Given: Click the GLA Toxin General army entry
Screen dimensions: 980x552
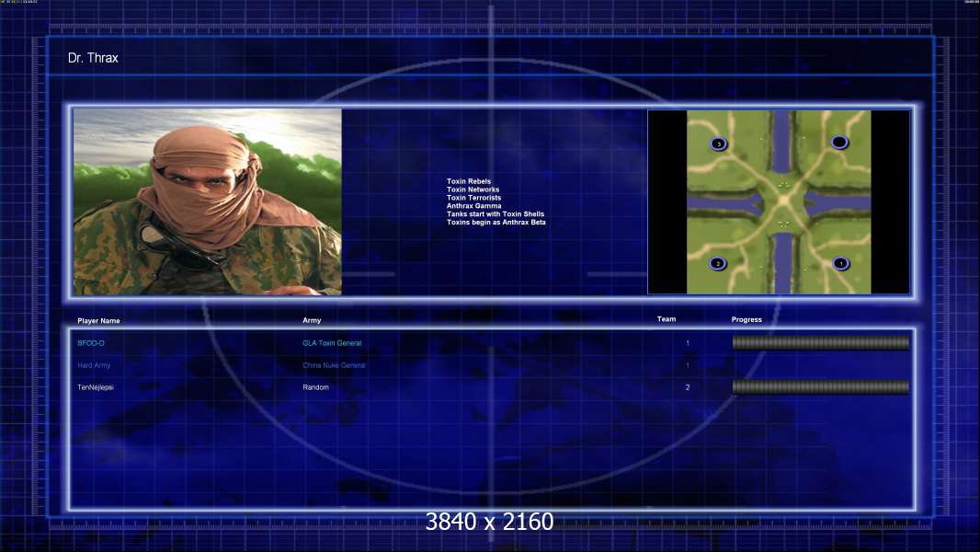Looking at the screenshot, I should 332,343.
